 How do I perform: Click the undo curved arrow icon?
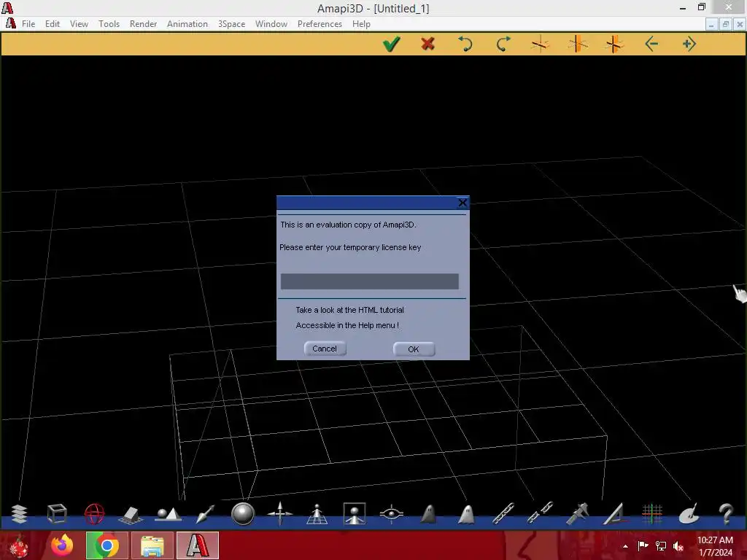pos(465,44)
